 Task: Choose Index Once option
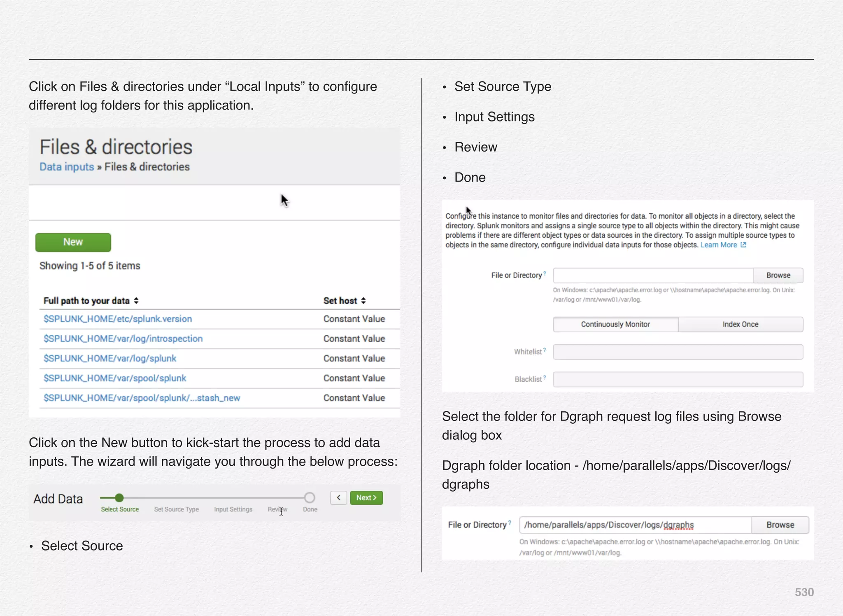click(x=741, y=324)
